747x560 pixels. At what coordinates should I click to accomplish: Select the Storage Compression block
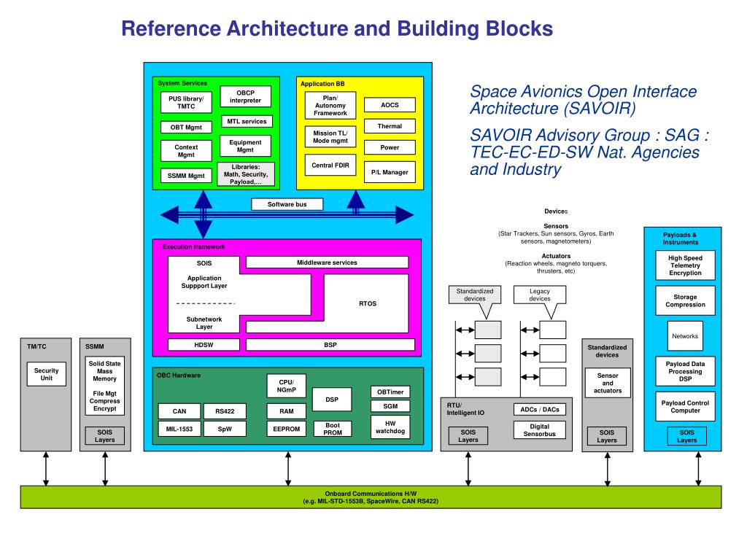pyautogui.click(x=685, y=300)
